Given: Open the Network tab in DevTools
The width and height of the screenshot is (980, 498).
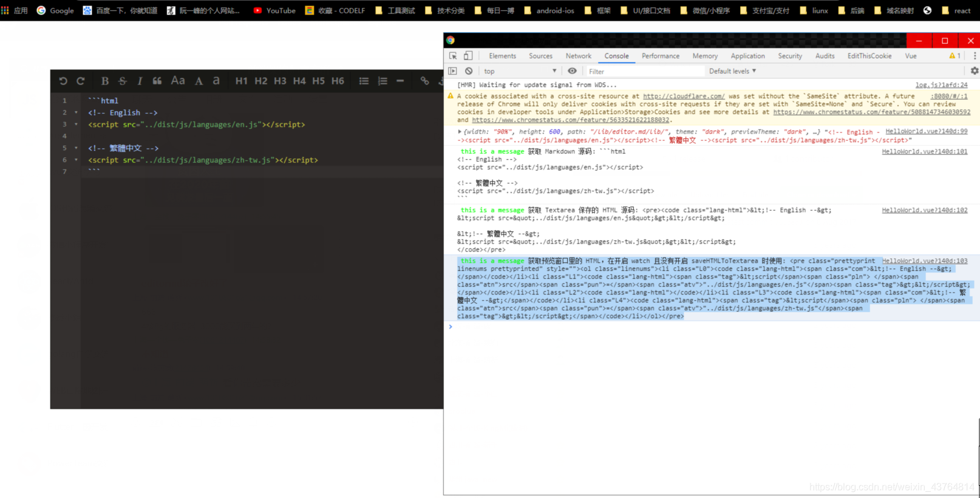Looking at the screenshot, I should point(579,56).
